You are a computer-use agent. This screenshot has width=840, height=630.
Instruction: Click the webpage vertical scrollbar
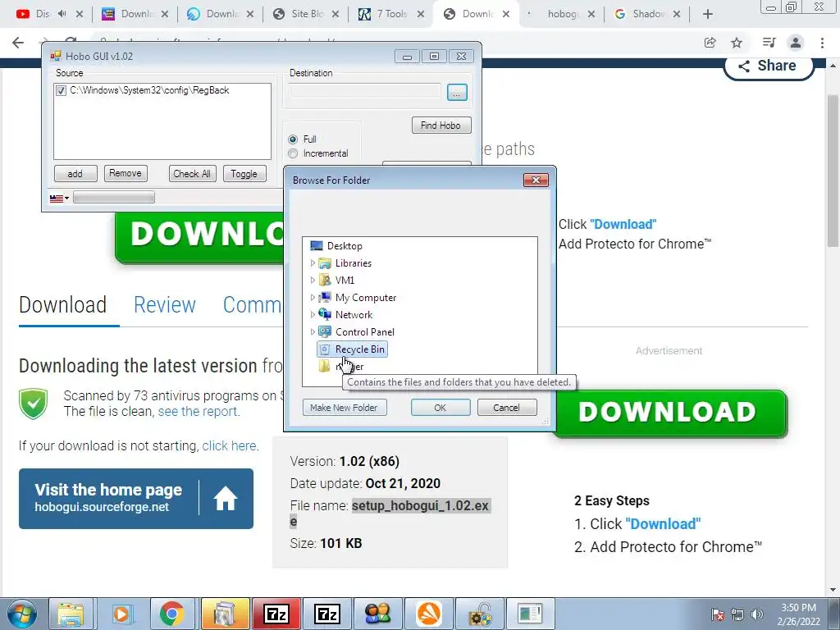click(833, 171)
